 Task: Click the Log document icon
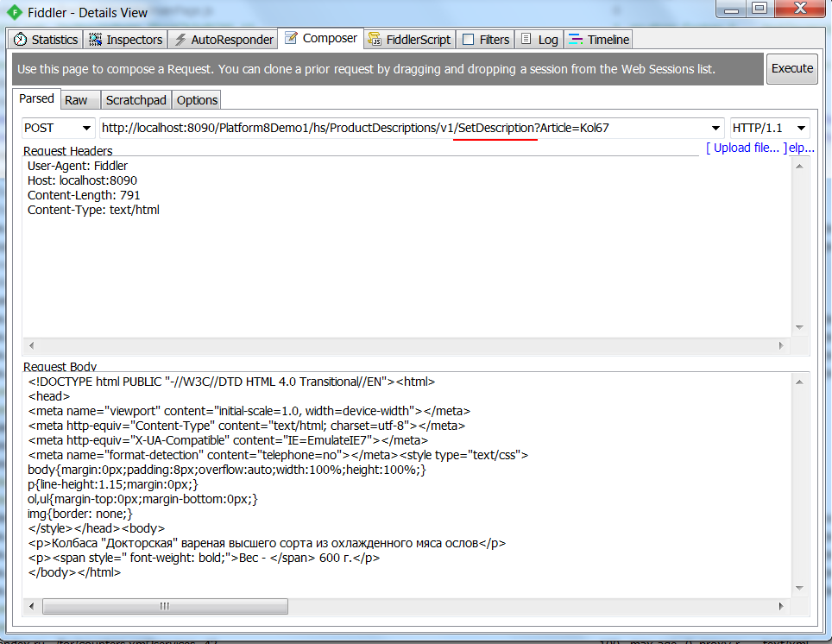click(x=526, y=40)
